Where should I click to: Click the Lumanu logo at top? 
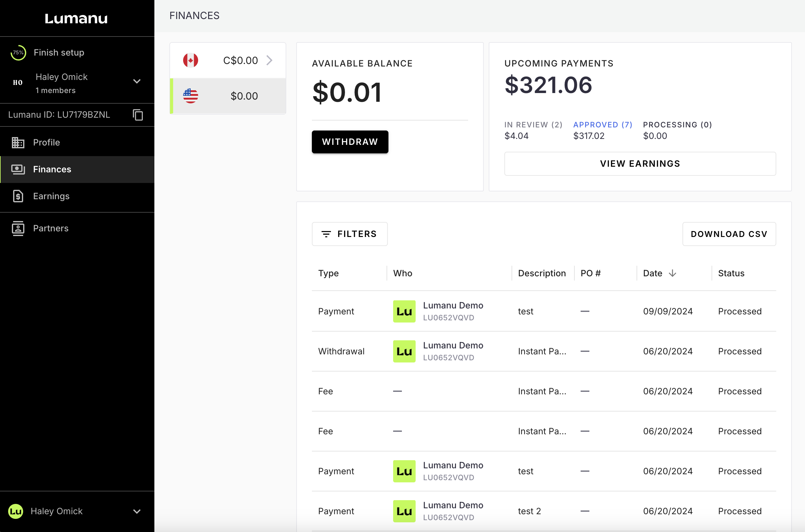click(x=76, y=18)
